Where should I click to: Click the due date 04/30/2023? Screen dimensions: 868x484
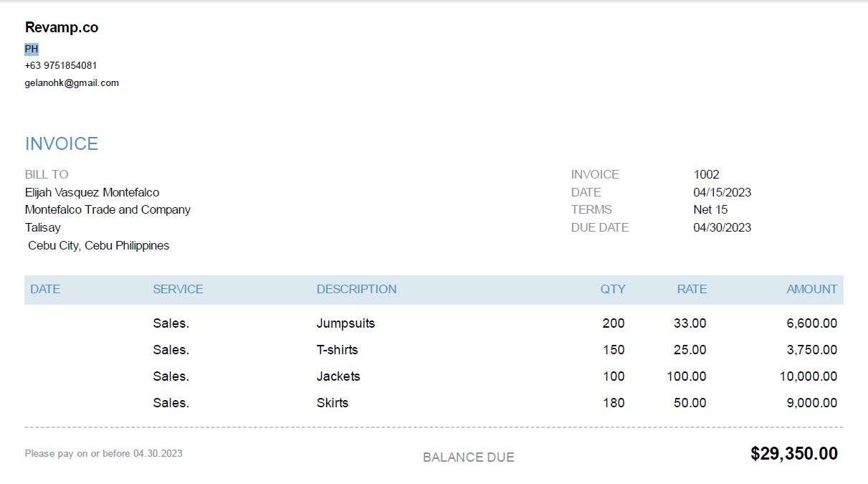coord(722,227)
